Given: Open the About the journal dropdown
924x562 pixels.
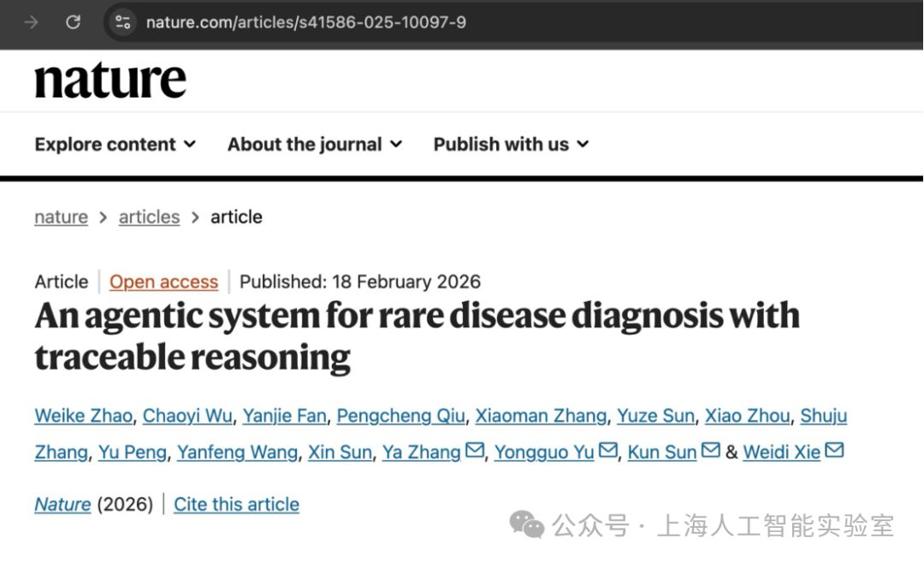Looking at the screenshot, I should click(x=315, y=145).
